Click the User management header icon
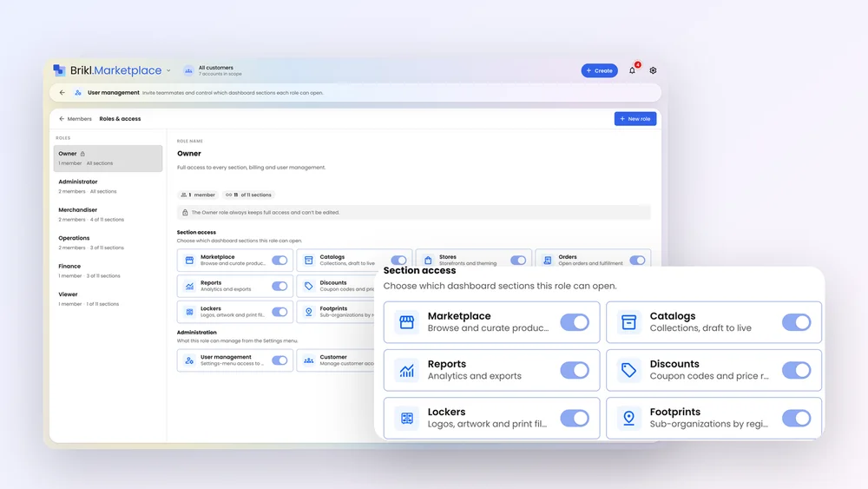Viewport: 868px width, 489px height. click(x=78, y=92)
